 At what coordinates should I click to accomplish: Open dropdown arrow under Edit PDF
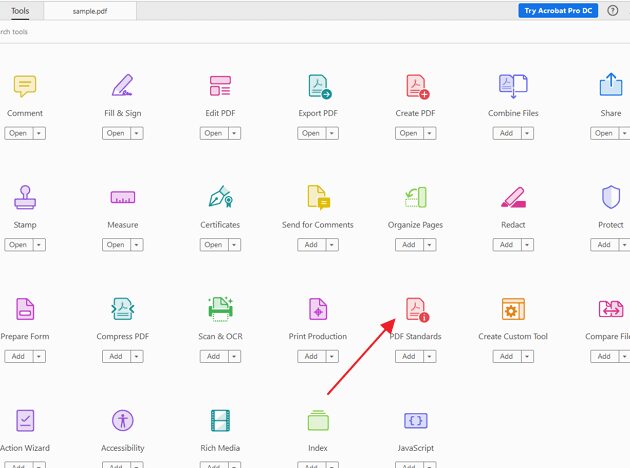click(234, 133)
